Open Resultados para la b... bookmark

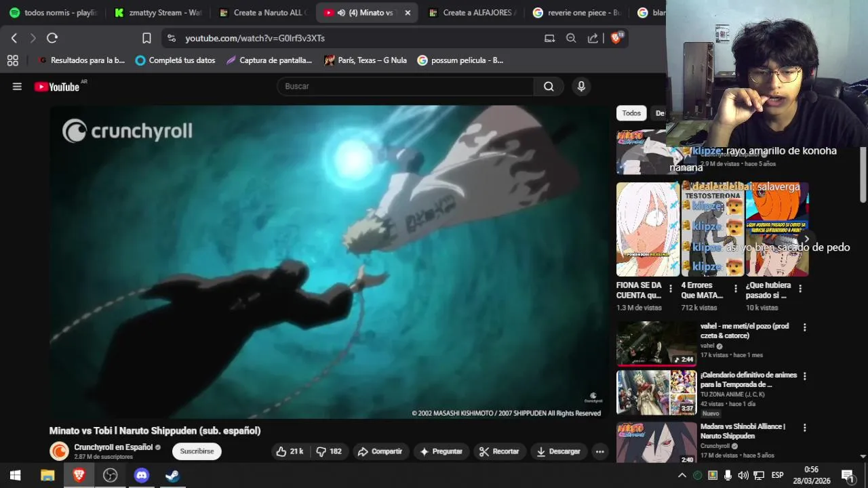[81, 60]
